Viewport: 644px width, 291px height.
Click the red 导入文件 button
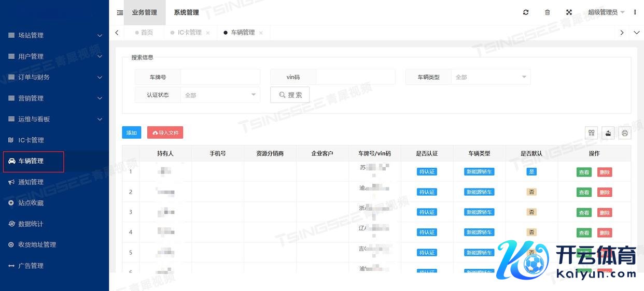tap(165, 133)
